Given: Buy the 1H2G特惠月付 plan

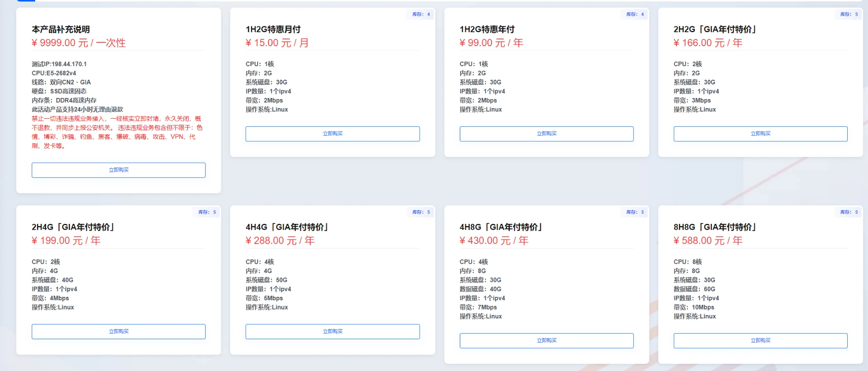Looking at the screenshot, I should [332, 134].
